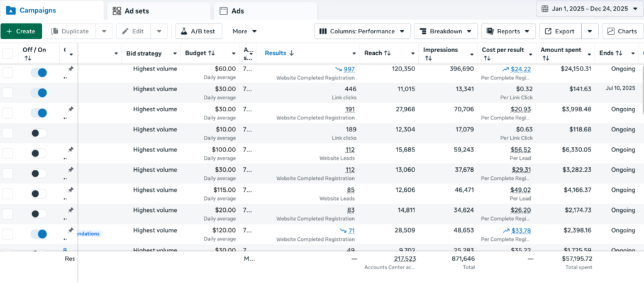644x283 pixels.
Task: Toggle off the first campaign switch
Action: coord(38,73)
